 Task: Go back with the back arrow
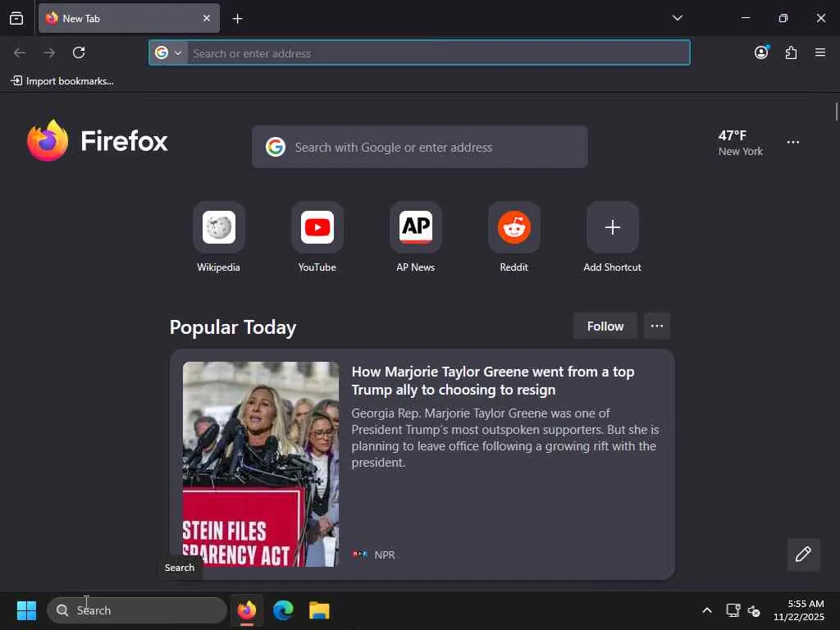pos(20,52)
